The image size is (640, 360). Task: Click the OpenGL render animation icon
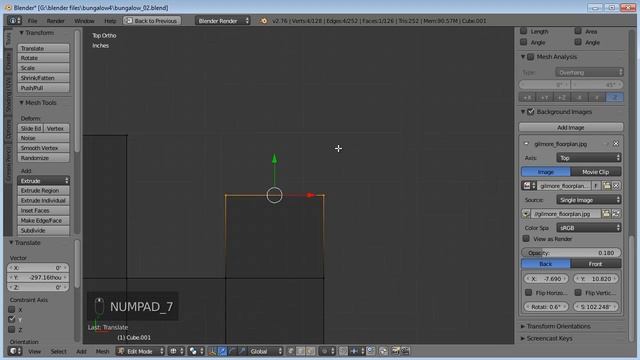[405, 351]
